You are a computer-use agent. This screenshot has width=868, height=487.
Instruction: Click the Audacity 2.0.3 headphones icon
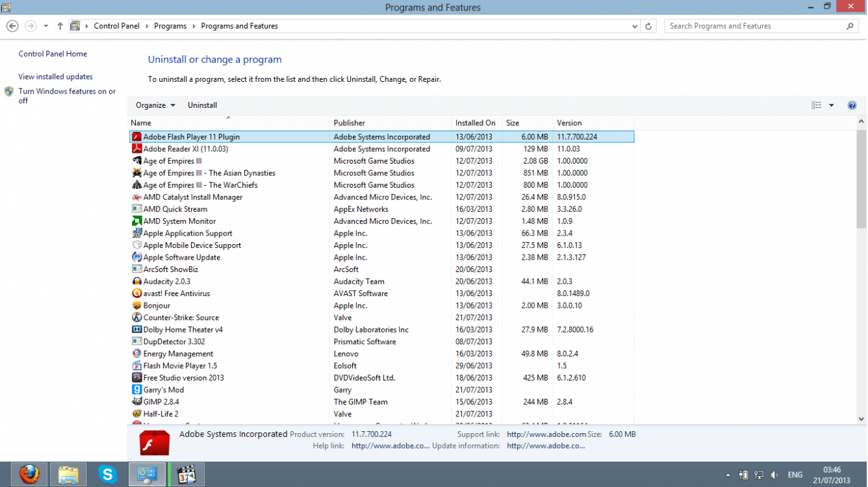(136, 281)
